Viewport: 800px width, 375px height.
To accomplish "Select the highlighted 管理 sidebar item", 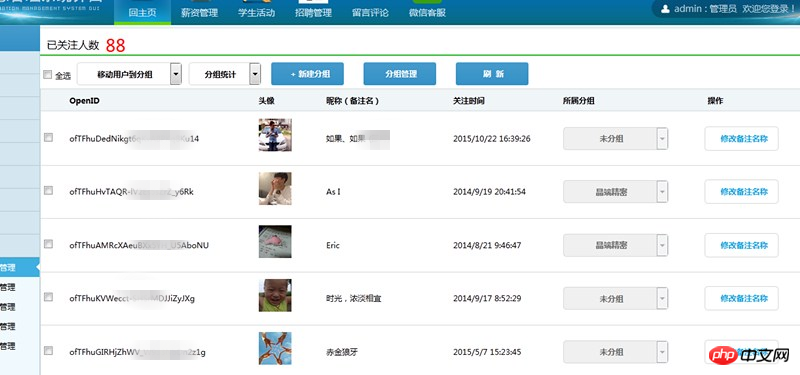I will 19,267.
